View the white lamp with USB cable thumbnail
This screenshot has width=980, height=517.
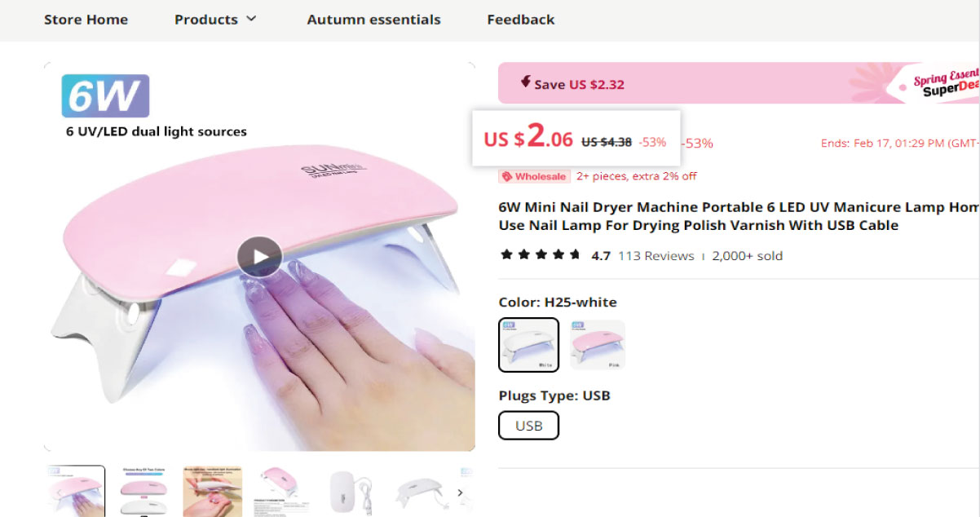click(352, 492)
